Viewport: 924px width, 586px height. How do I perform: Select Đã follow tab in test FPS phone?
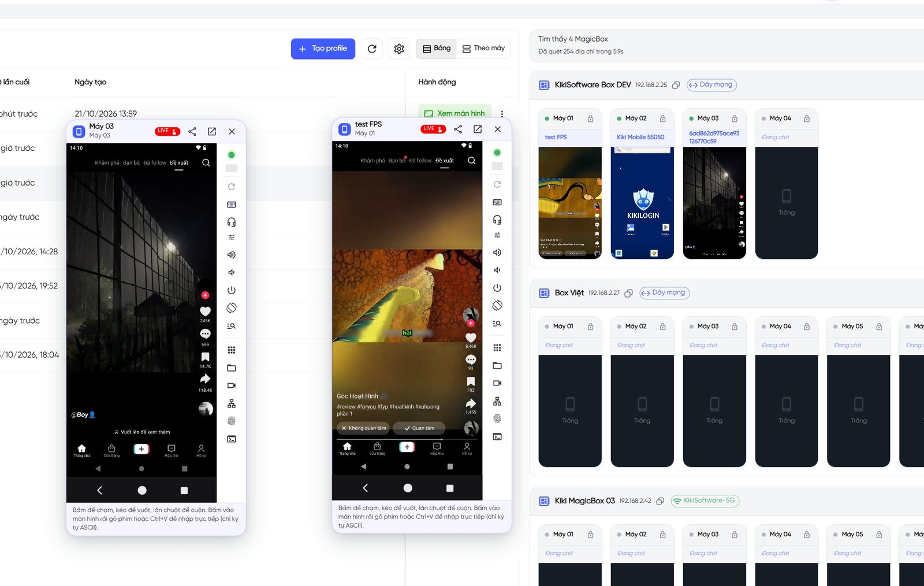pos(420,161)
